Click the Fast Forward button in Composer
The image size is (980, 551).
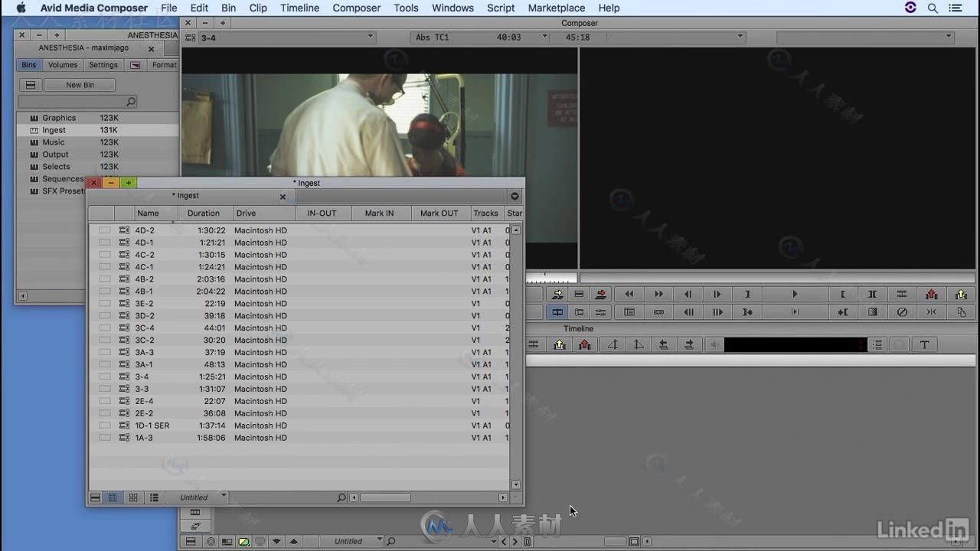[x=658, y=294]
